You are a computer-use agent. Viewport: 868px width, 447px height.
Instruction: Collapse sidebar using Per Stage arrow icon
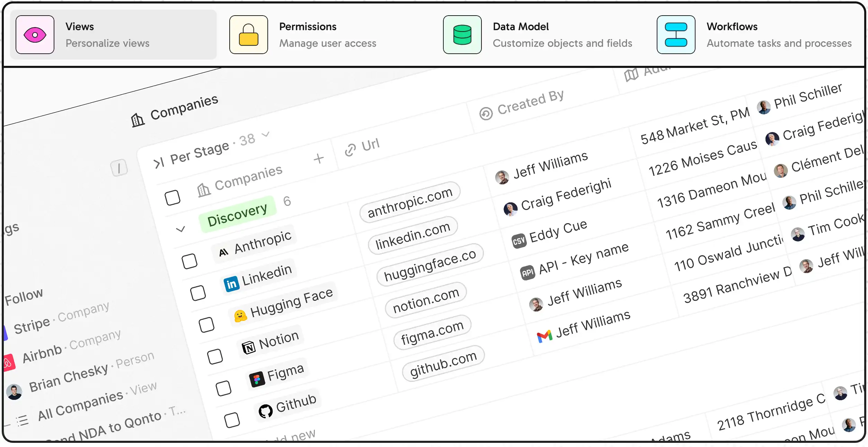[x=159, y=163]
